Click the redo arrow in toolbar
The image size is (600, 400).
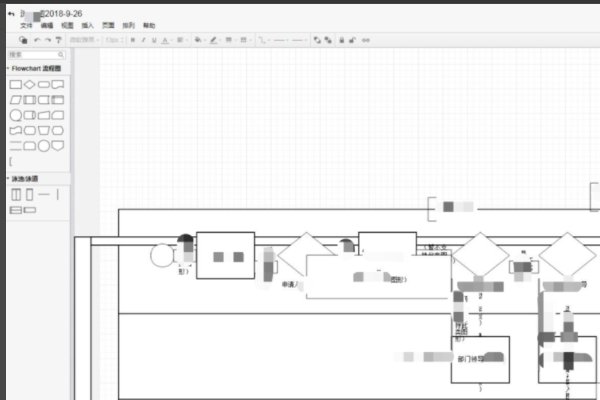(x=48, y=40)
